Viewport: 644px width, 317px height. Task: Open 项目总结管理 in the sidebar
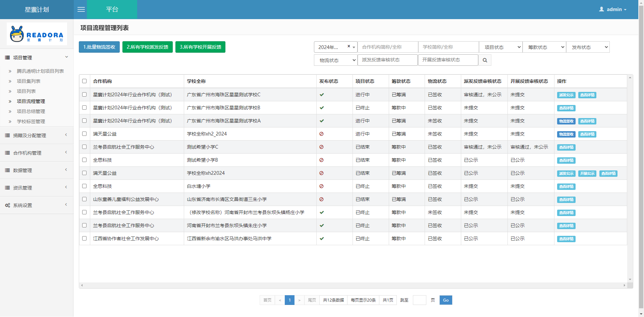(31, 111)
